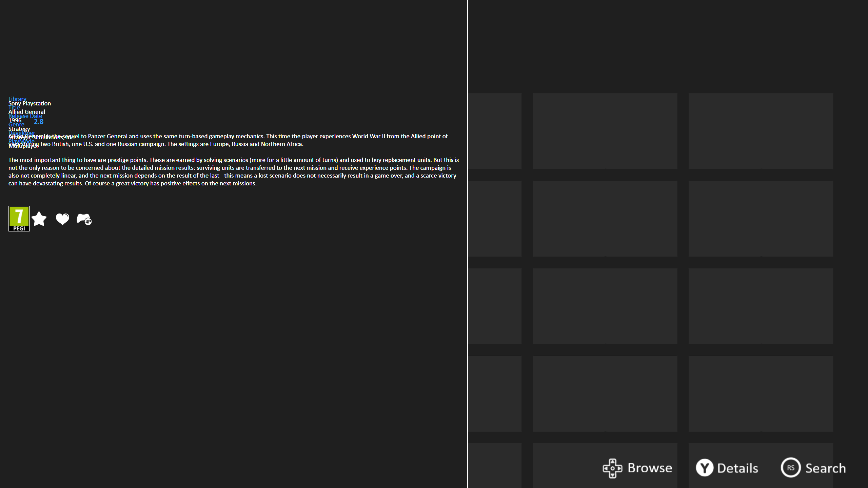Click the RS stick icon

[791, 468]
